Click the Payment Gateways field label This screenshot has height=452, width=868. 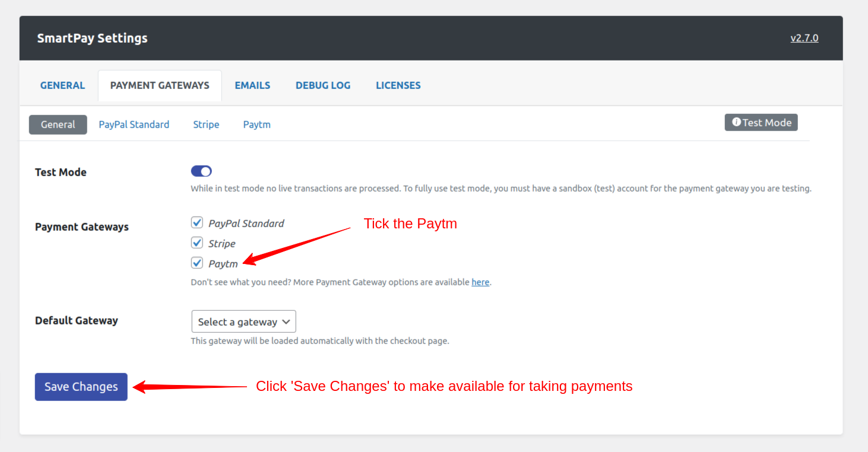pos(82,227)
